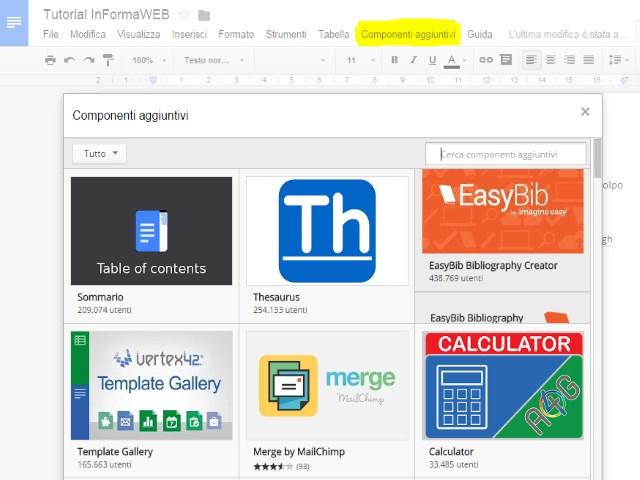Click the Thesaurus add-on title

[276, 297]
